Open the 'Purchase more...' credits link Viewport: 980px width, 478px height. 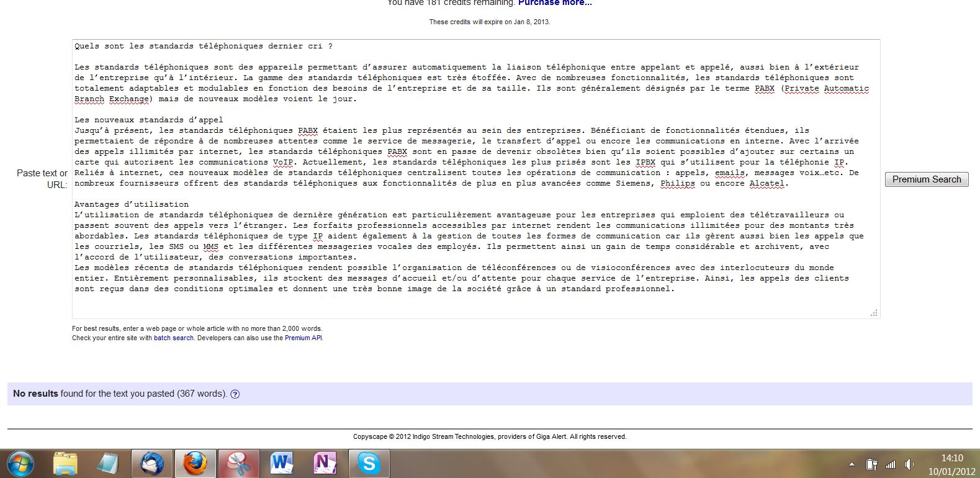pyautogui.click(x=555, y=3)
